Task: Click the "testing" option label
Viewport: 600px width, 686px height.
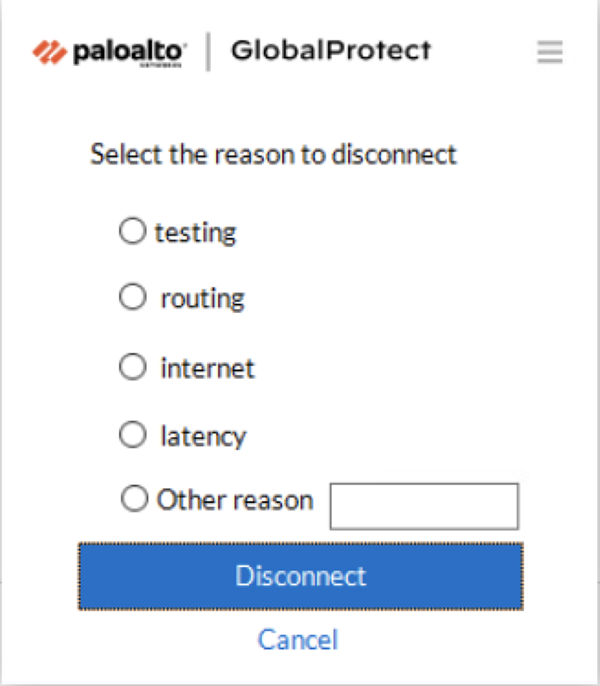Action: [x=195, y=233]
